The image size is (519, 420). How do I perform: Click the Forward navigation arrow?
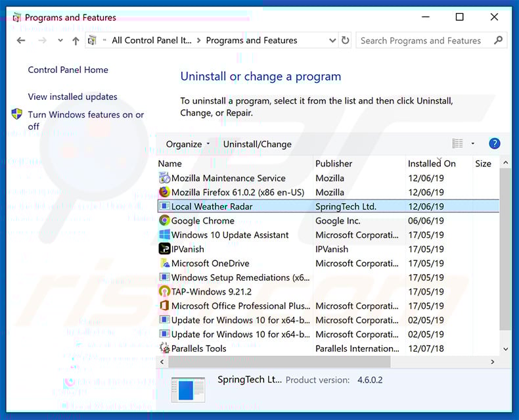coord(42,41)
